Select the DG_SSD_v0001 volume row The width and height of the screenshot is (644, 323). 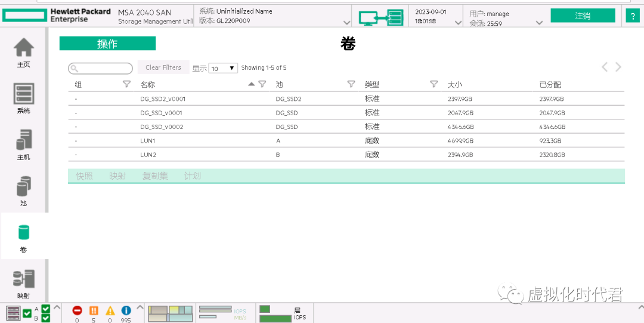346,112
